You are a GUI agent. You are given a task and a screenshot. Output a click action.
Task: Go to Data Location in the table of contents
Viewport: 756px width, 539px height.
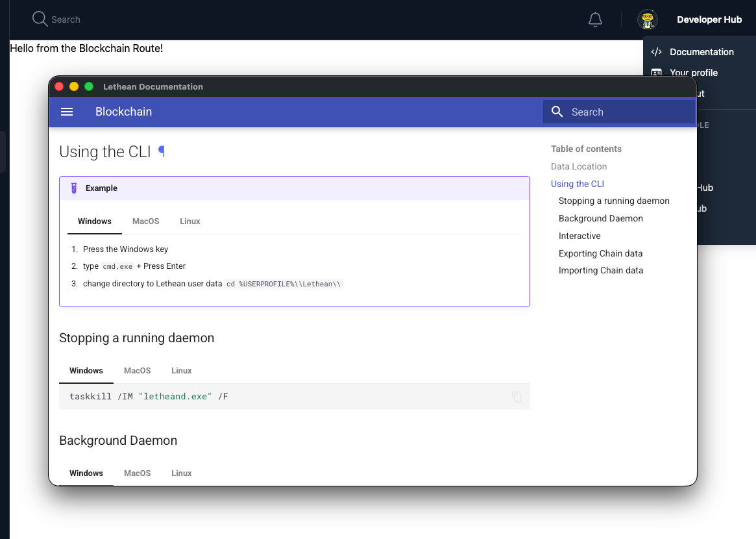point(578,167)
